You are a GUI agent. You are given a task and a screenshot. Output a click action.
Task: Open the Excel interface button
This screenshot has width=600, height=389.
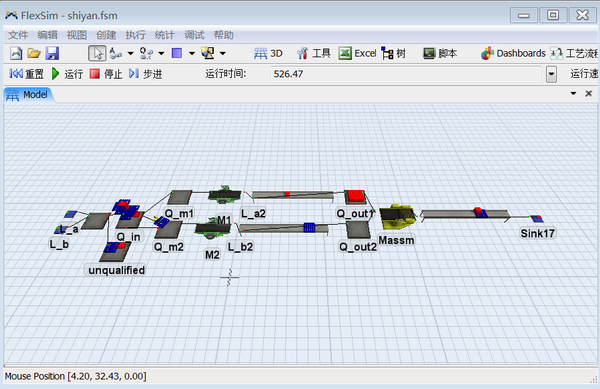357,53
